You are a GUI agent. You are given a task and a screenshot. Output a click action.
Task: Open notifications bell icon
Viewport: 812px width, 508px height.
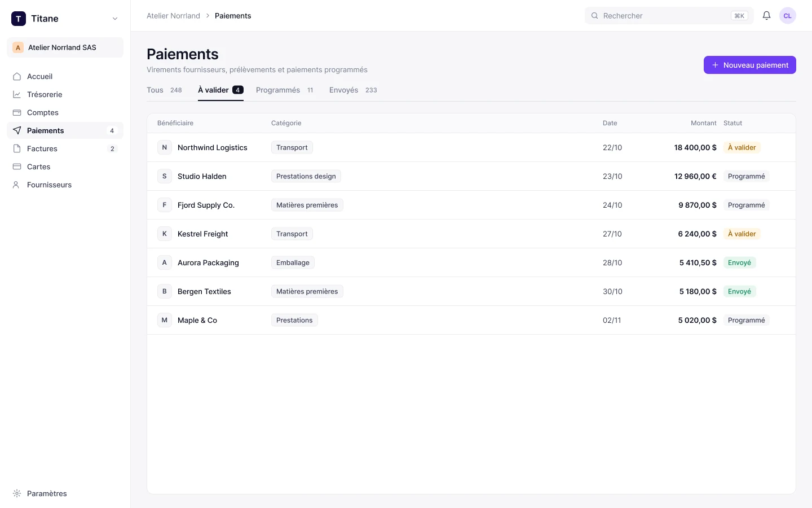coord(767,16)
